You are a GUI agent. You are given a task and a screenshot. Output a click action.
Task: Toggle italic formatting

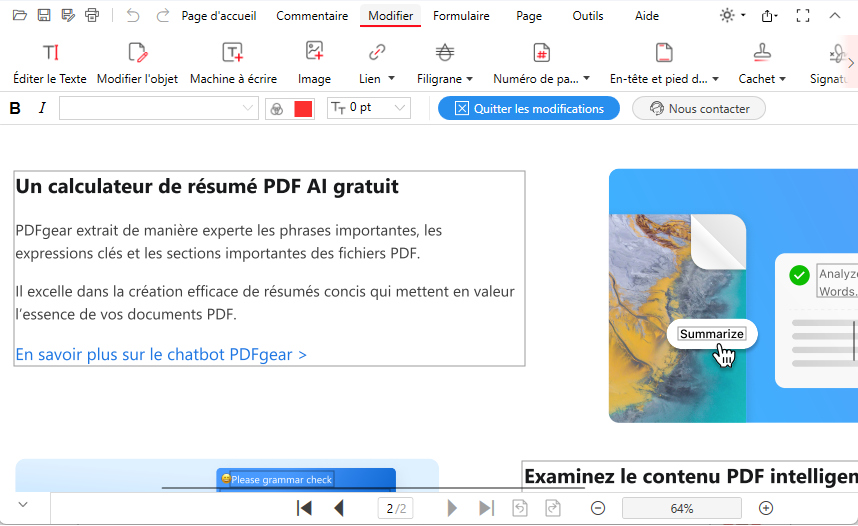pos(42,108)
